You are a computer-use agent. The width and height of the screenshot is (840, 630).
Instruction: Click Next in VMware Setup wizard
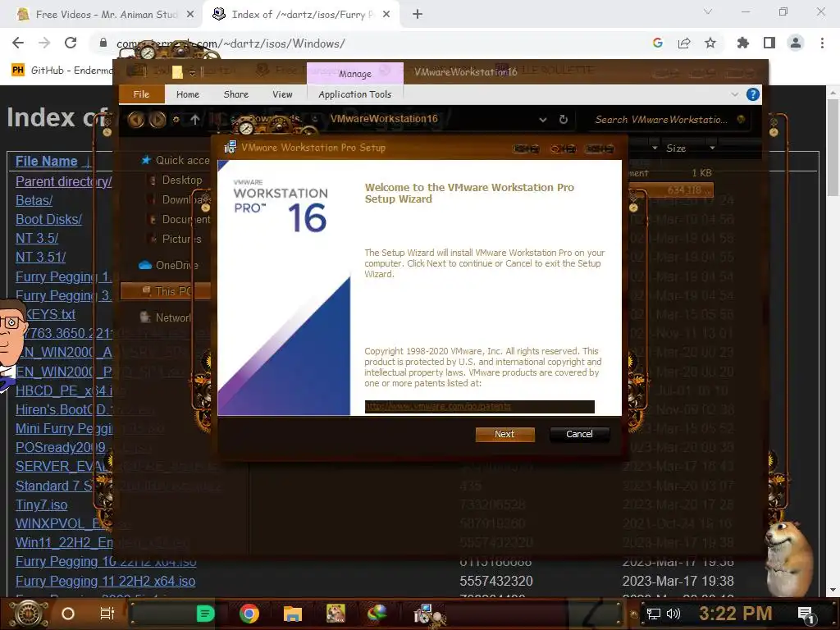pyautogui.click(x=504, y=434)
